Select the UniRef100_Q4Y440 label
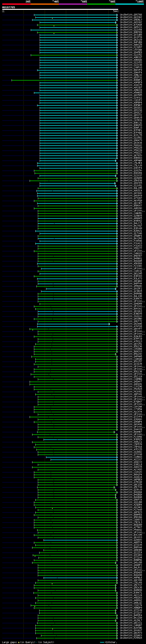Viewport: 146px width, 644px height. coord(131,193)
